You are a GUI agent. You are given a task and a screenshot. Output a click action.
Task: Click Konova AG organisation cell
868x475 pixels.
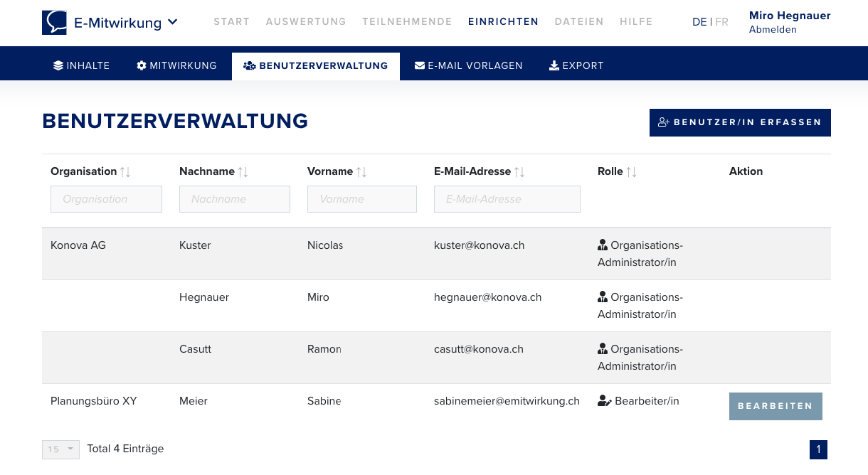[x=78, y=245]
